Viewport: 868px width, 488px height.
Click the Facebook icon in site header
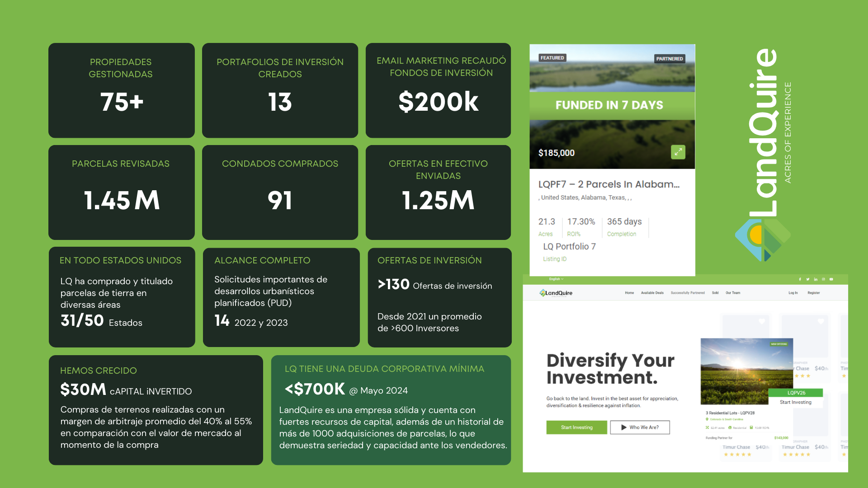click(800, 279)
